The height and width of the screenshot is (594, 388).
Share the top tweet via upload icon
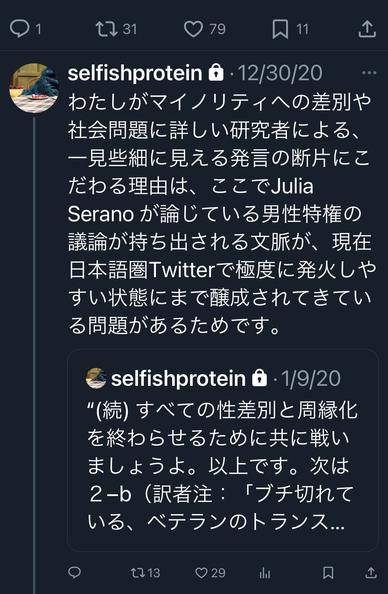[x=367, y=30]
